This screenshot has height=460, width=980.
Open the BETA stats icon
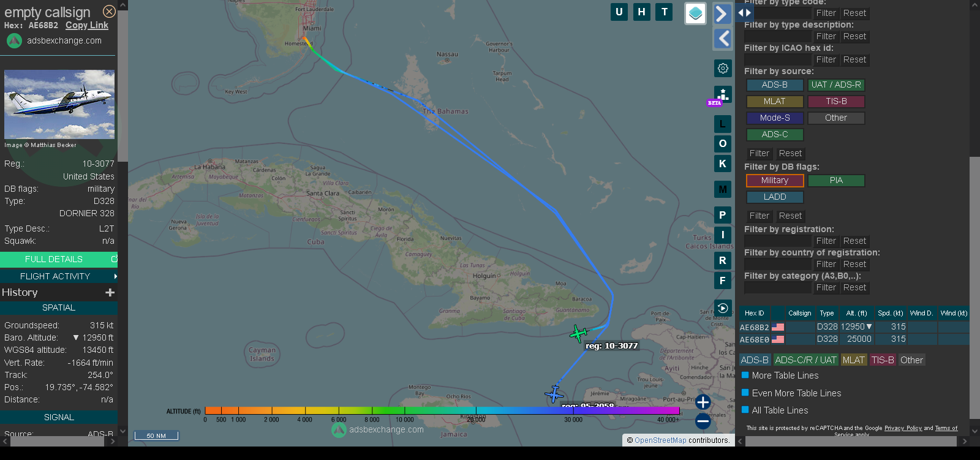click(x=723, y=94)
